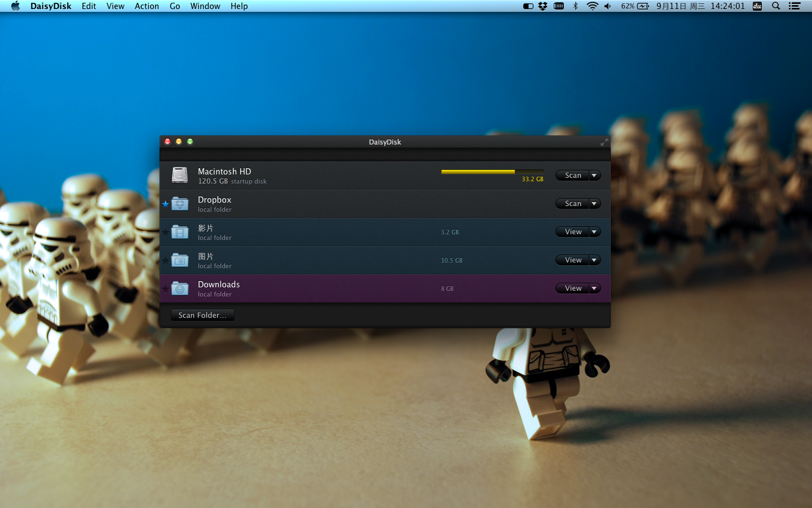Viewport: 812px width, 508px height.
Task: Click the date and time display
Action: (700, 6)
